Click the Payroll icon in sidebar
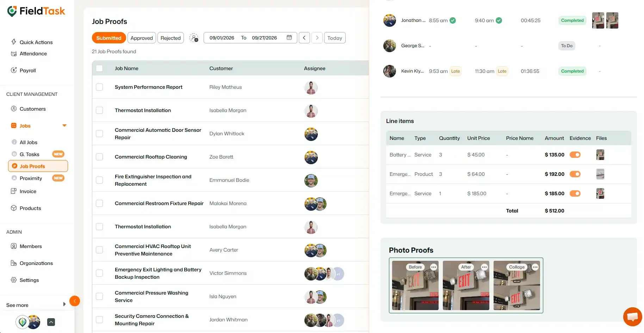 (14, 70)
